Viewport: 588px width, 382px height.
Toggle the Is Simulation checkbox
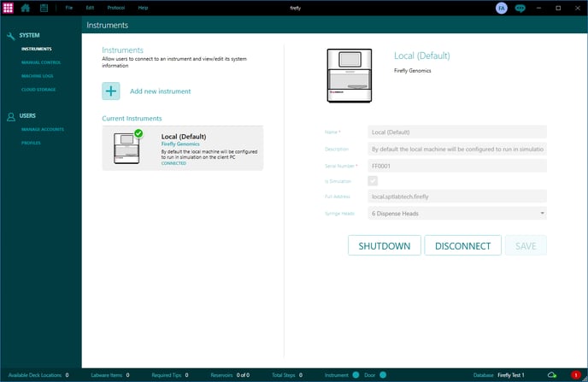373,180
